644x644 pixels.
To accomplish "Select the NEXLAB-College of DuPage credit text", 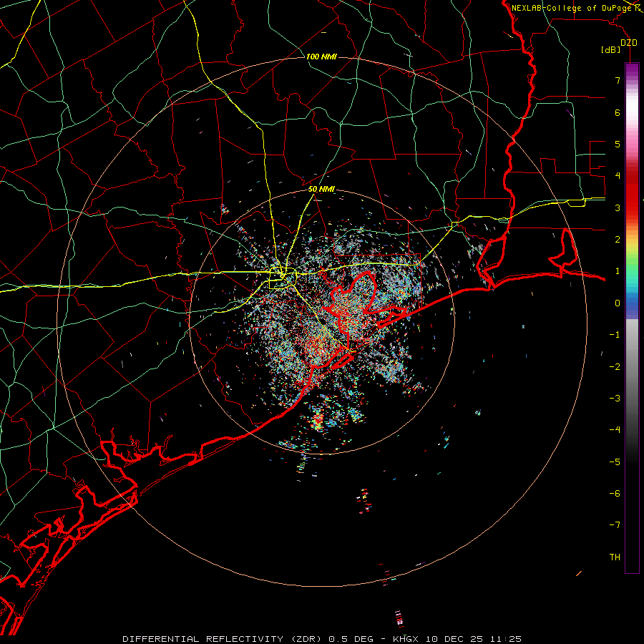I will (571, 8).
